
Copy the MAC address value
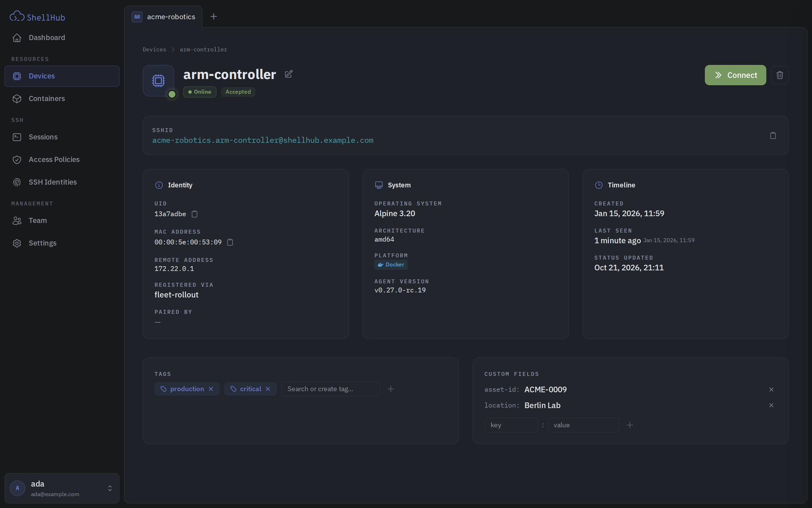tap(230, 242)
